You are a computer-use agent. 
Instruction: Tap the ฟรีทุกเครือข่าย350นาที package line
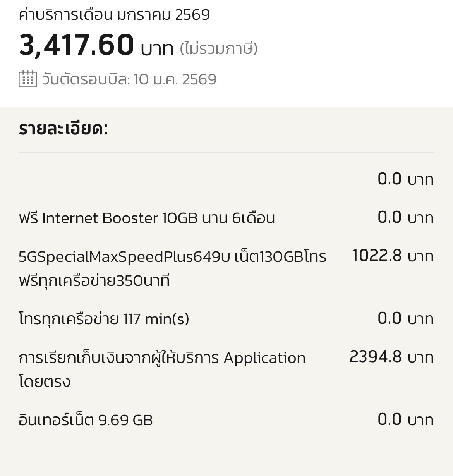pyautogui.click(x=94, y=281)
